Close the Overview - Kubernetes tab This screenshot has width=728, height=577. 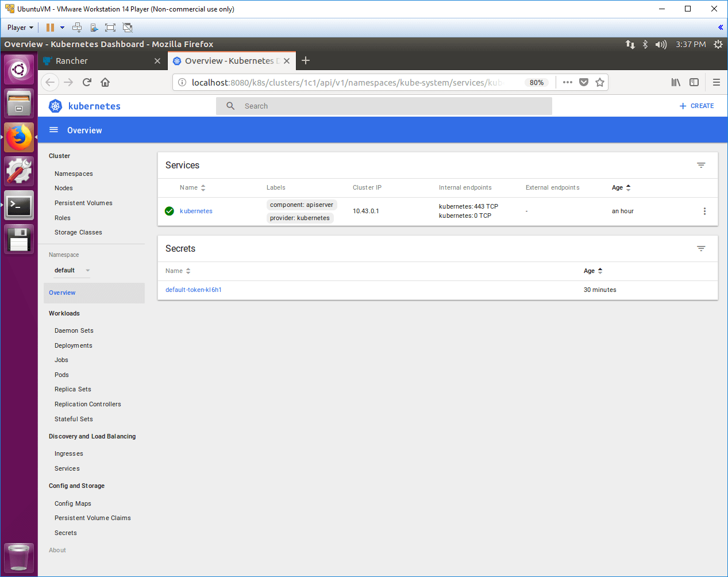tap(287, 61)
